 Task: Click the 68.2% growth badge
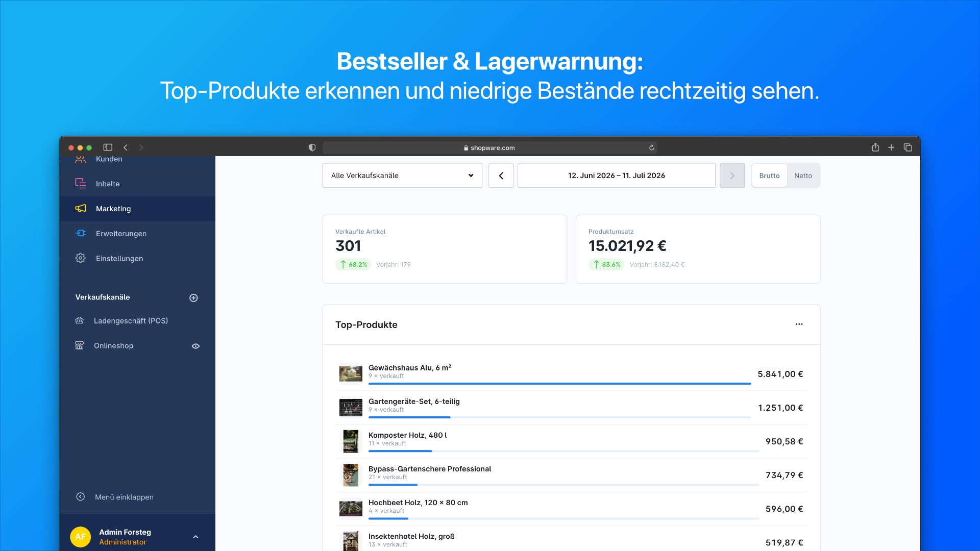click(x=353, y=264)
